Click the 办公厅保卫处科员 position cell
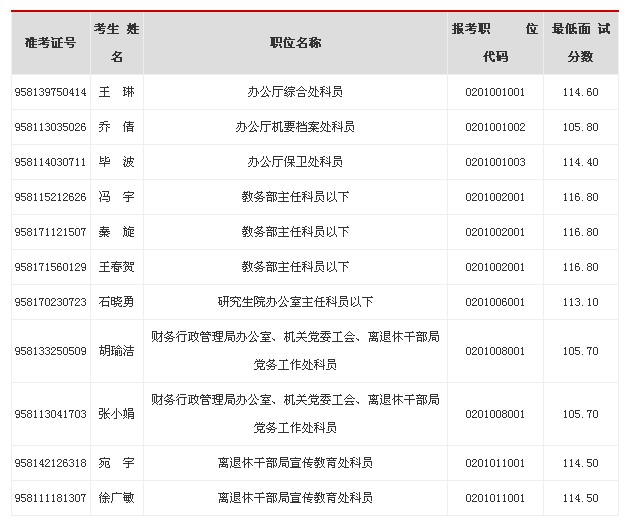629x523 pixels. (295, 162)
